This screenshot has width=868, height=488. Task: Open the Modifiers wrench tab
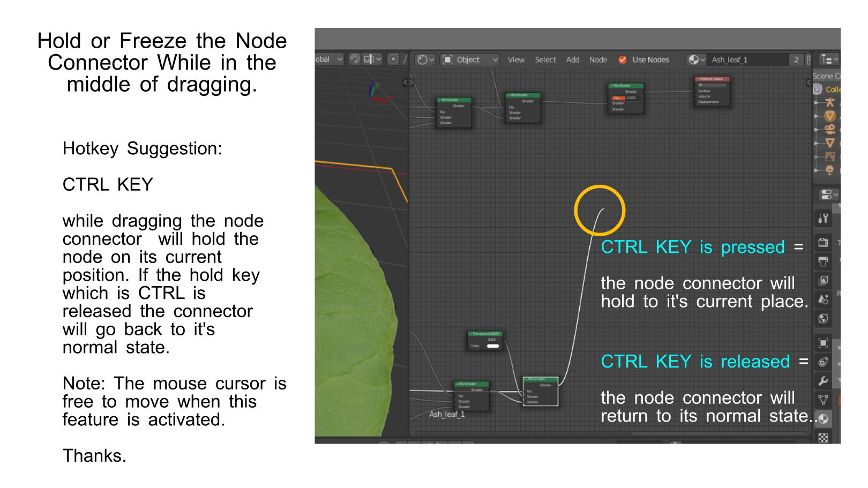823,381
